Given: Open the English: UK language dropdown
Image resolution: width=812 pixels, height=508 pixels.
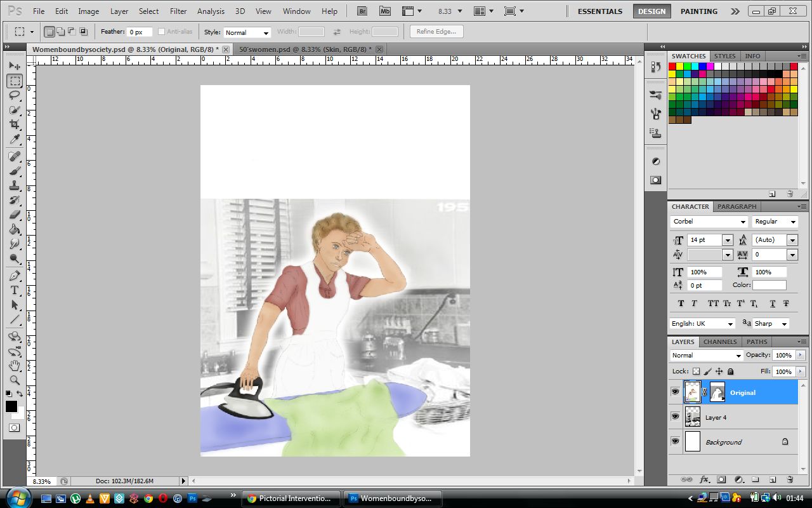Looking at the screenshot, I should [703, 324].
